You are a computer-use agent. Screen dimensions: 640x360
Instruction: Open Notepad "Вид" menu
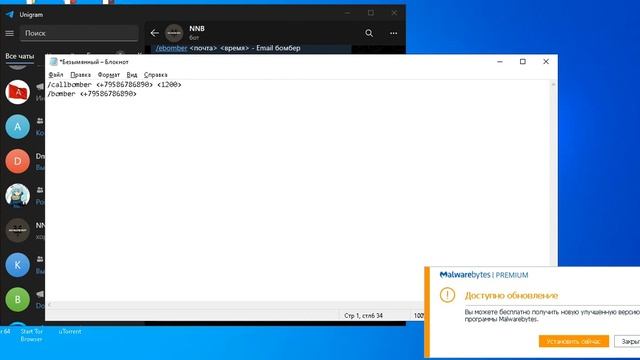point(131,75)
